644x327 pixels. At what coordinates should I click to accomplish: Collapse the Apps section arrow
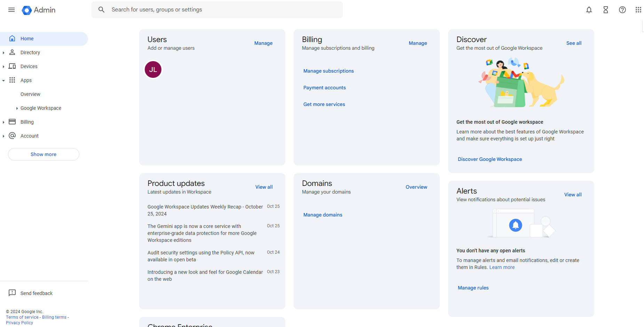(x=3, y=80)
